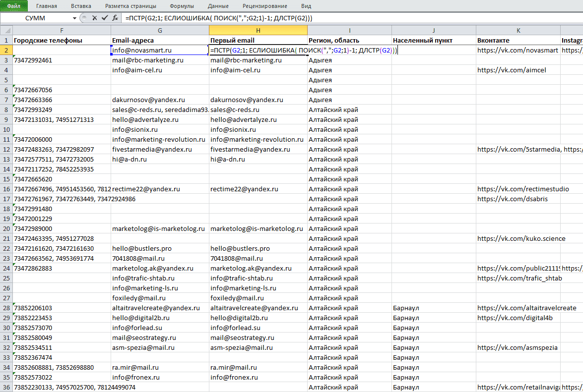
Task: Click marketolog@is-marketolog.ru in Email-адреса column
Action: (x=160, y=228)
